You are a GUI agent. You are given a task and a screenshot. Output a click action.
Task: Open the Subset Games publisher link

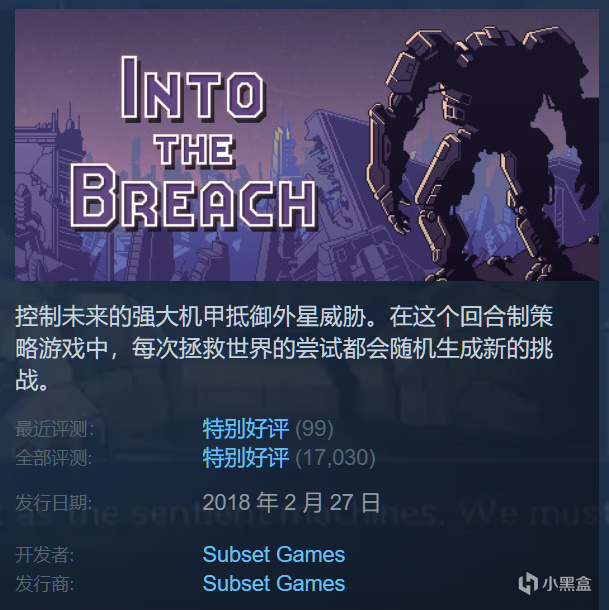[274, 583]
